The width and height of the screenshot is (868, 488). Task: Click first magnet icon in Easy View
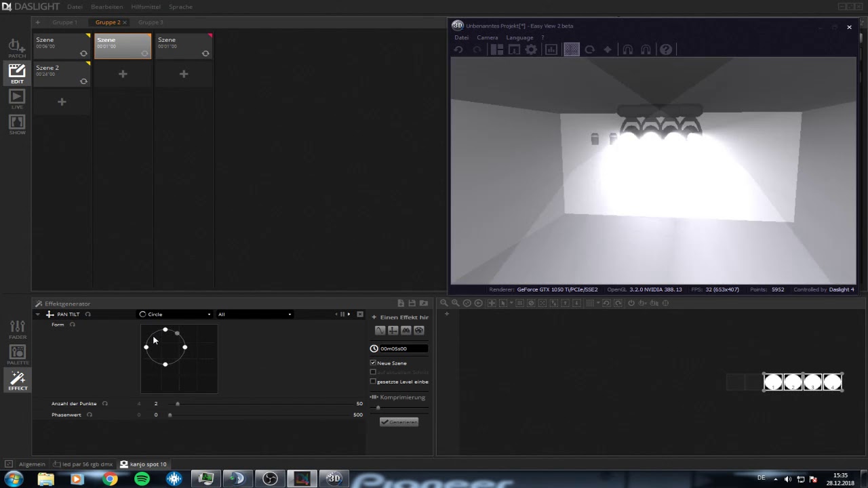tap(628, 49)
